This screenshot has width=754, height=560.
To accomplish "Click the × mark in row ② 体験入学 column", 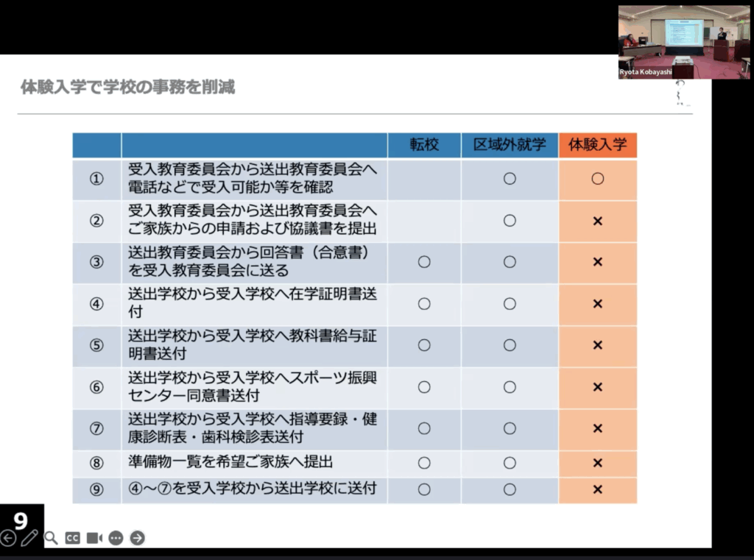I will tap(597, 221).
